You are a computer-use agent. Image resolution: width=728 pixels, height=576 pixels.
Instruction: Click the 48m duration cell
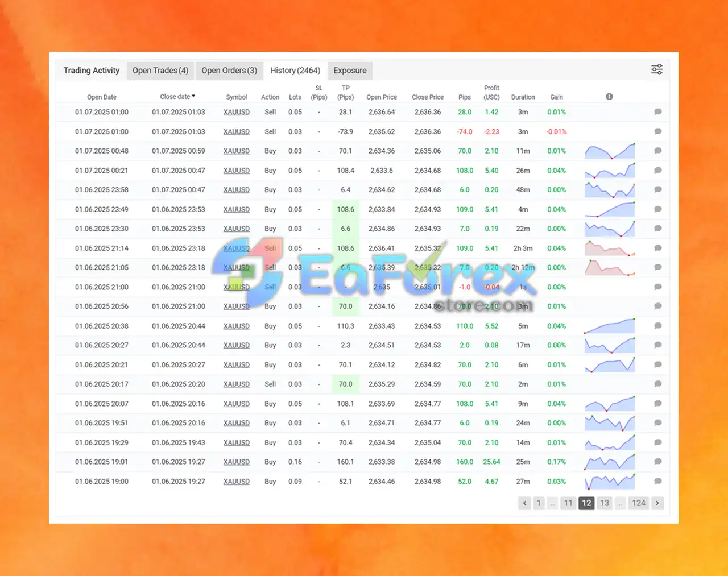coord(523,190)
